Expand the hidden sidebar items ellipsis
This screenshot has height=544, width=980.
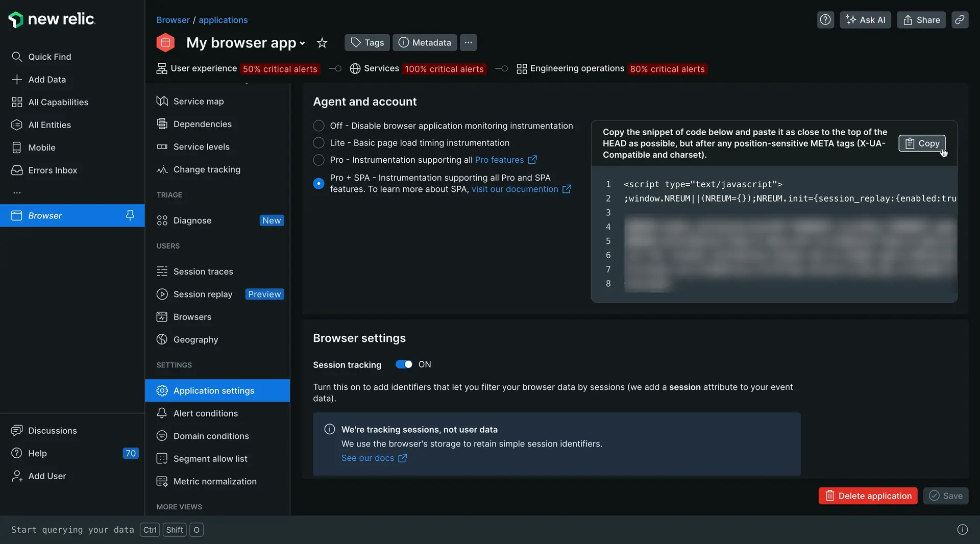17,193
